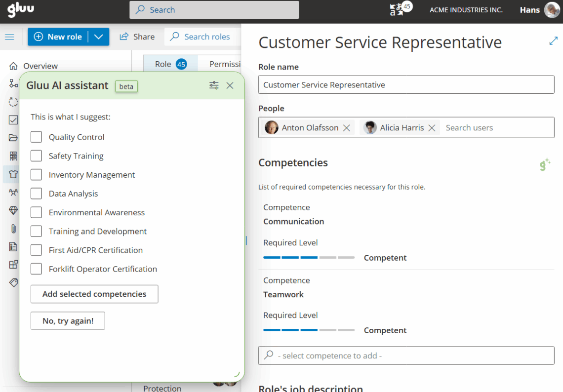The width and height of the screenshot is (563, 392).
Task: Click Add selected competencies button
Action: [x=94, y=294]
